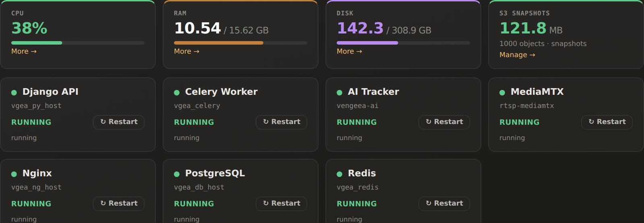Click container name rtsp-mediamtx
The image size is (644, 223).
tap(526, 106)
